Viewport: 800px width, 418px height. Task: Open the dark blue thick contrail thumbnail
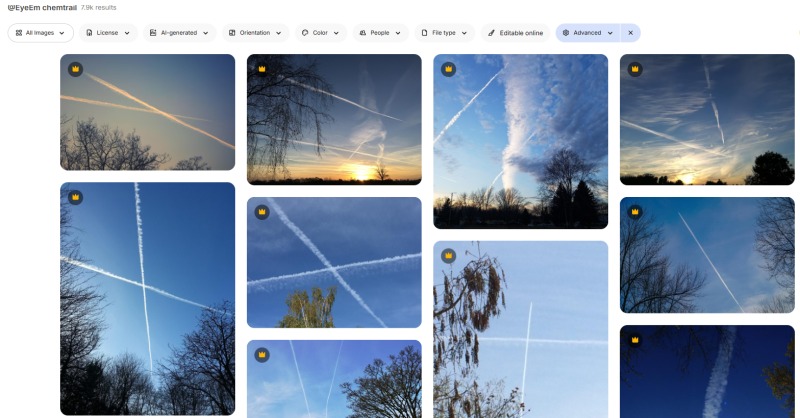[707, 372]
